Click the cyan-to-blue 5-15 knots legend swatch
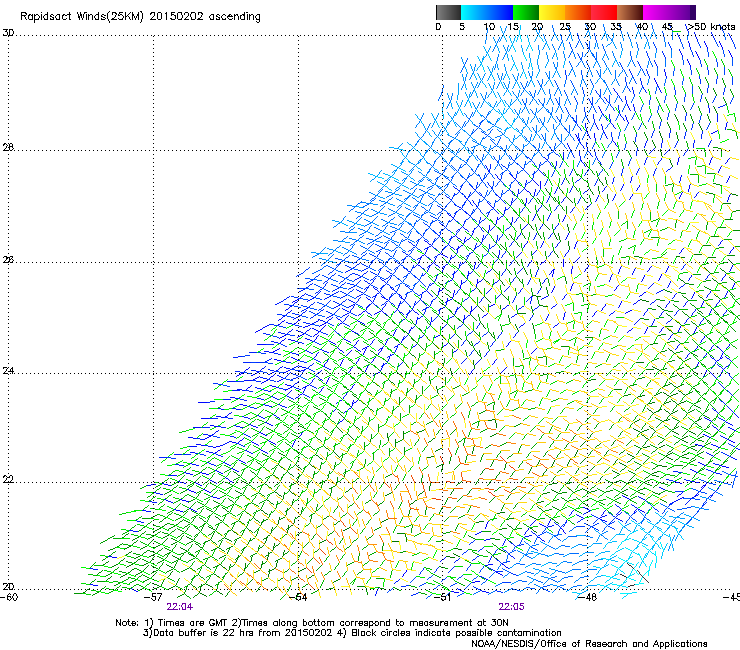Screen dimensions: 740x650 click(487, 12)
